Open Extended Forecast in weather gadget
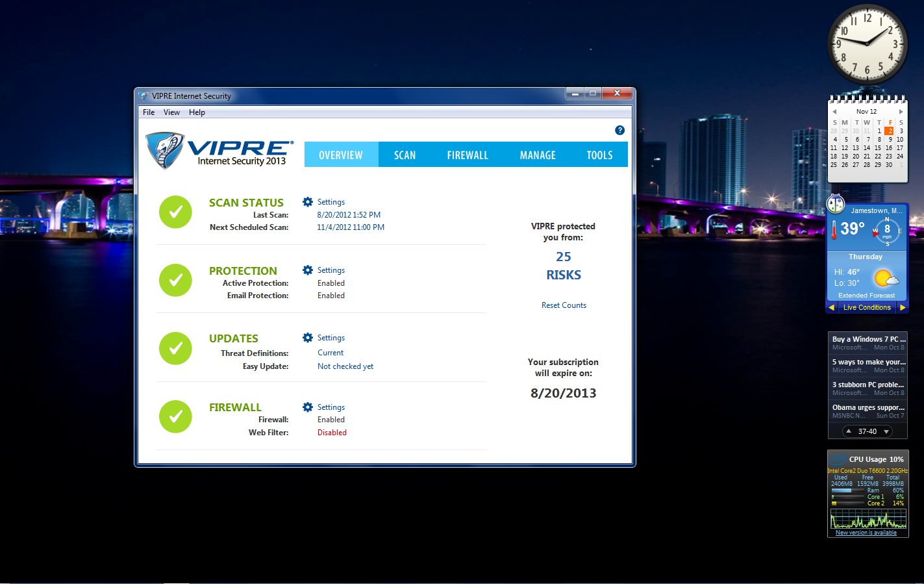924x584 pixels. pyautogui.click(x=866, y=296)
